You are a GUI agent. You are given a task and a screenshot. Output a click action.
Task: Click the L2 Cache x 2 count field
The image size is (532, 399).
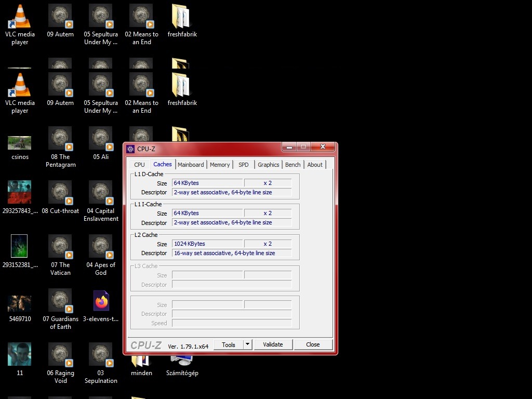268,244
